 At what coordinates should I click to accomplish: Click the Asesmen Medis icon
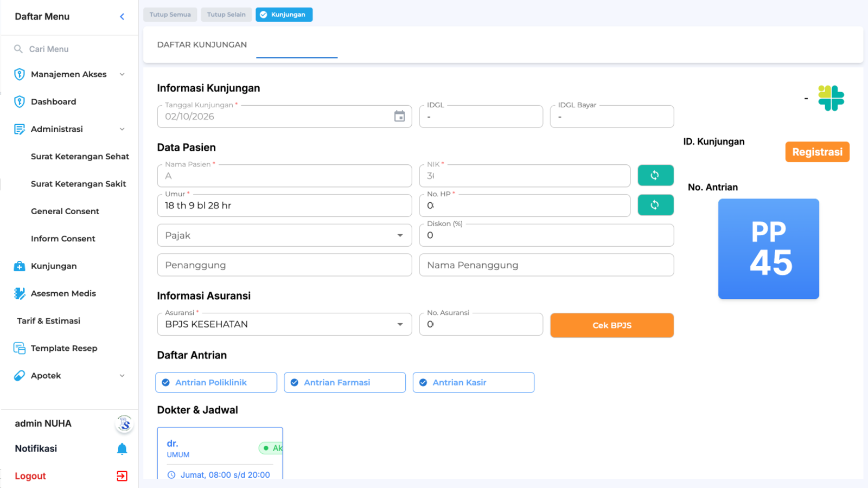pyautogui.click(x=20, y=293)
